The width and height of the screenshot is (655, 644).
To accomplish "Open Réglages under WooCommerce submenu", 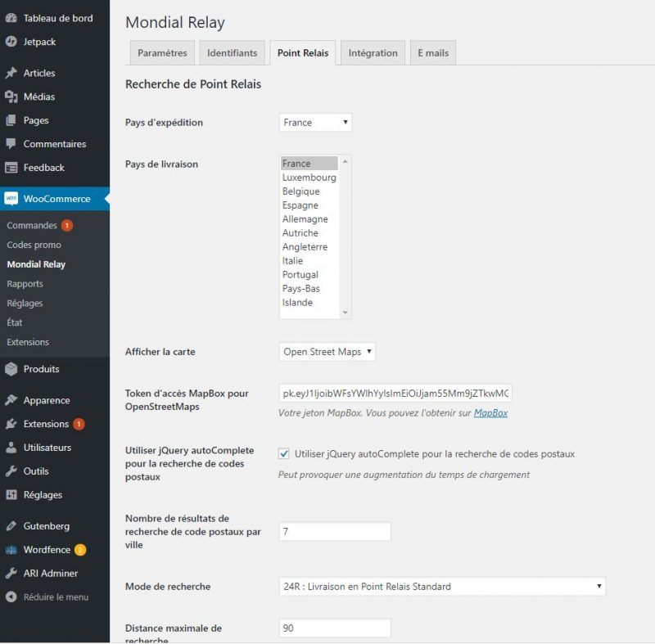I will coord(25,304).
